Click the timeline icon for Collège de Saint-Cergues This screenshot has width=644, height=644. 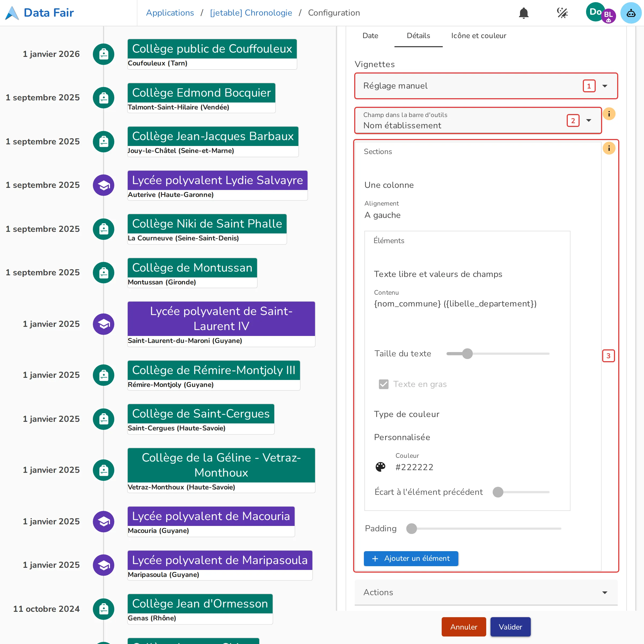[104, 419]
